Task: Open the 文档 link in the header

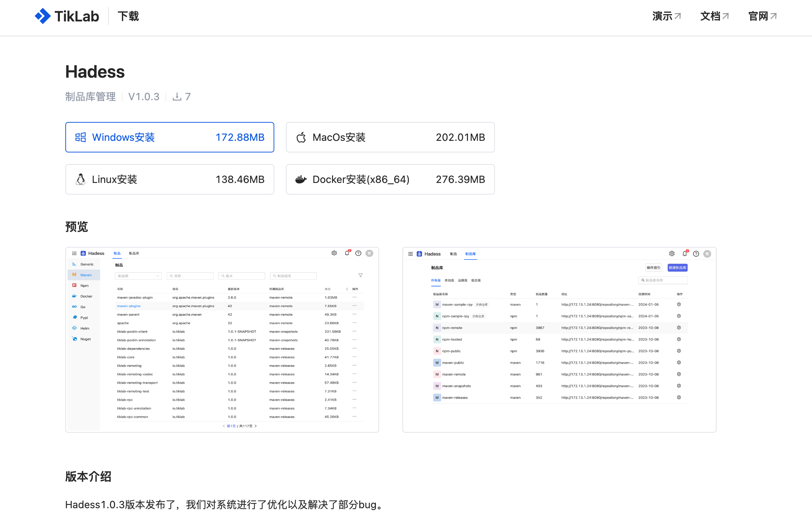Action: pyautogui.click(x=714, y=16)
